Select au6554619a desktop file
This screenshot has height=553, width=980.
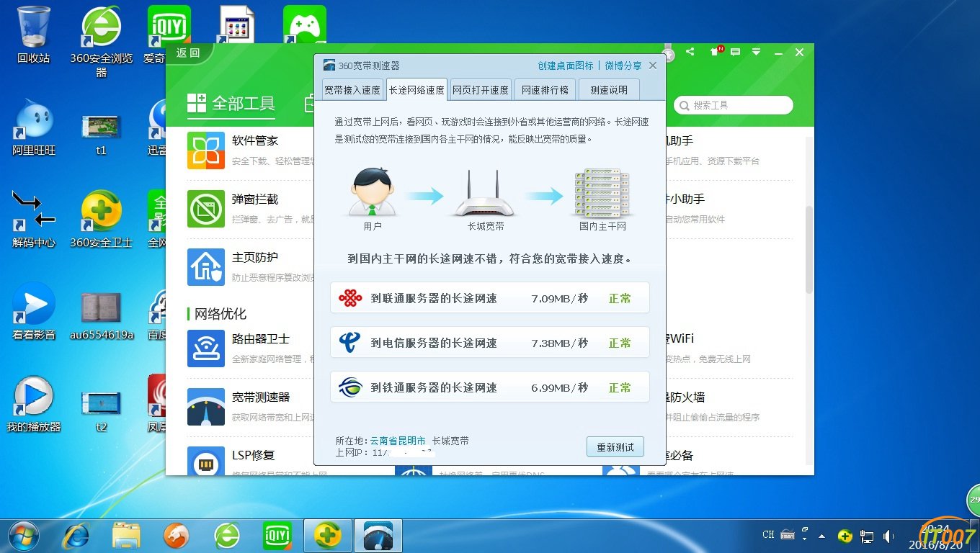[x=101, y=315]
